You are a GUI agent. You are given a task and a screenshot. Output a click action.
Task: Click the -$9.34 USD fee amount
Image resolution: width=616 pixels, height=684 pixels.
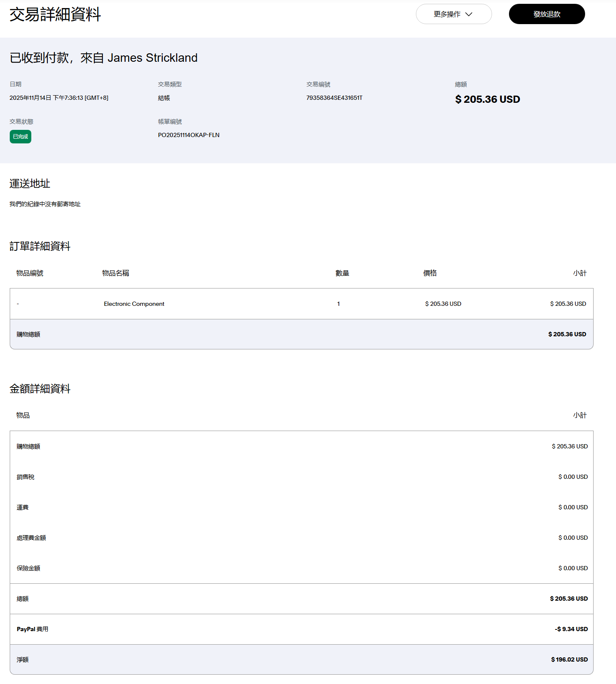(x=571, y=629)
